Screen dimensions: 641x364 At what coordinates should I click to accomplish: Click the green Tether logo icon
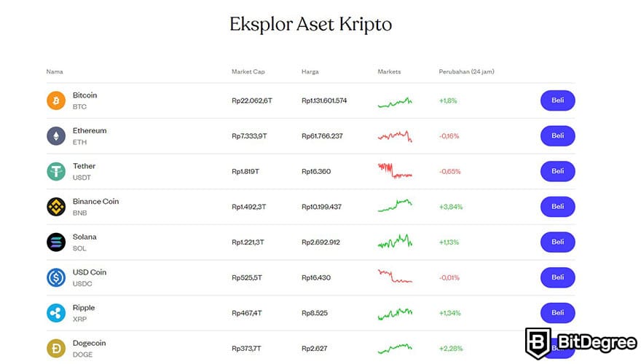pos(56,171)
